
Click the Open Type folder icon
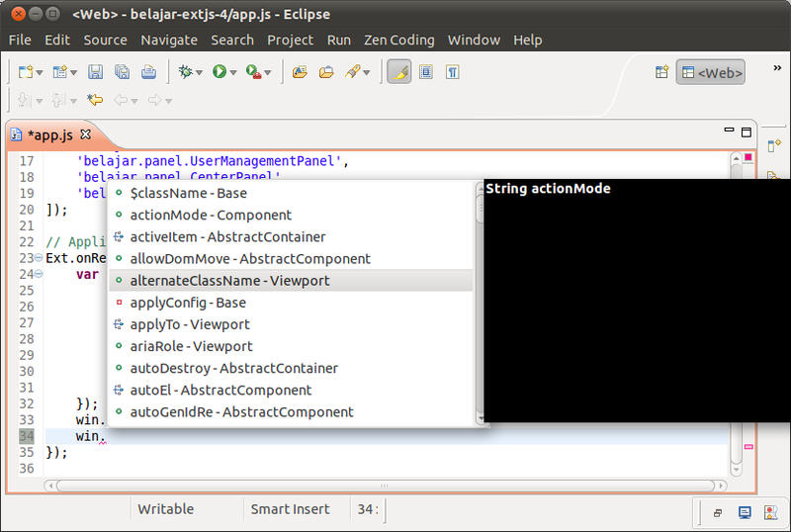[300, 72]
